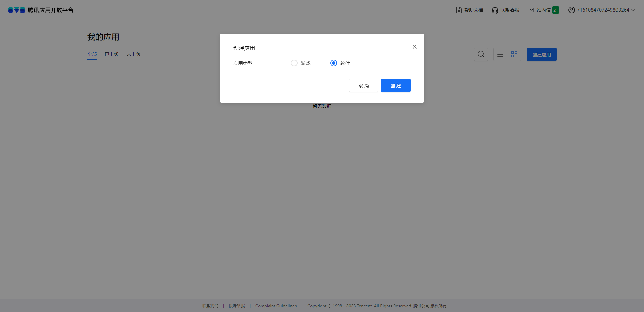Click the 帮助文档 text link
Screen dimensions: 644x312
coord(474,10)
